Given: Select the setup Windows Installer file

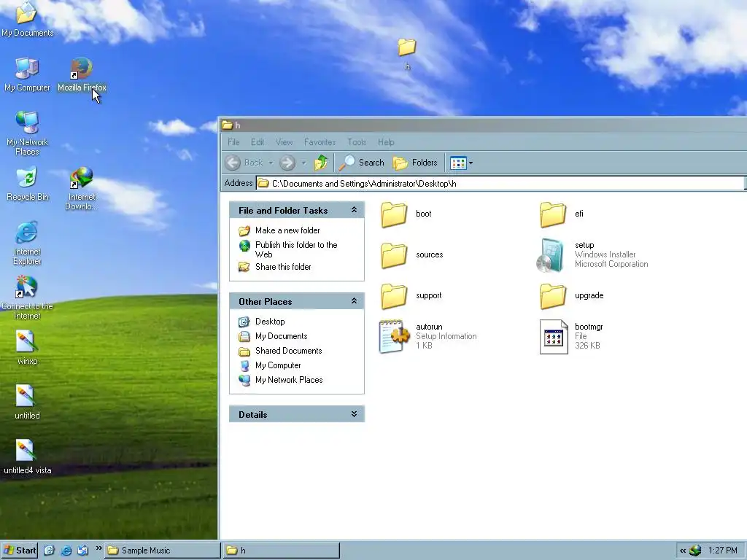Looking at the screenshot, I should (592, 255).
